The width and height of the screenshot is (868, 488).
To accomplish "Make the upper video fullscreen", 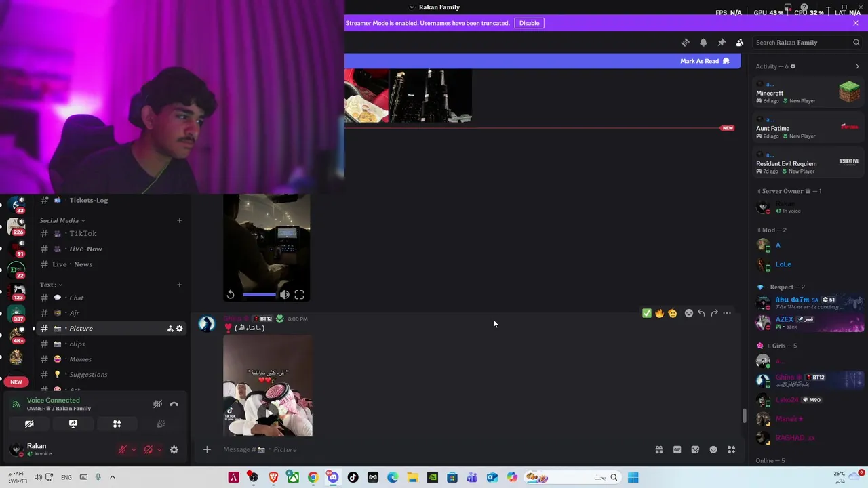I will [x=299, y=294].
